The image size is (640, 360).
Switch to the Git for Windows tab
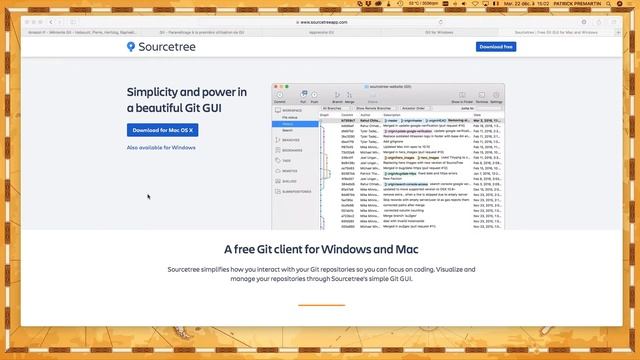(x=440, y=32)
